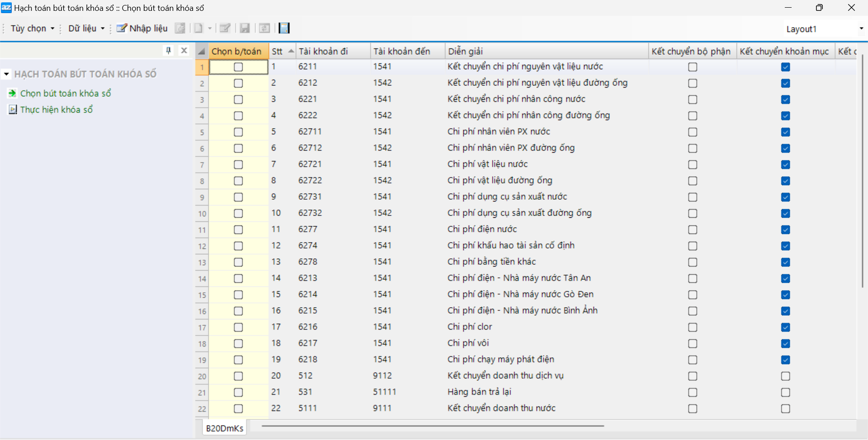Check Kết chuyển bộ phận for Chi phí clor
Image resolution: width=868 pixels, height=440 pixels.
click(692, 327)
